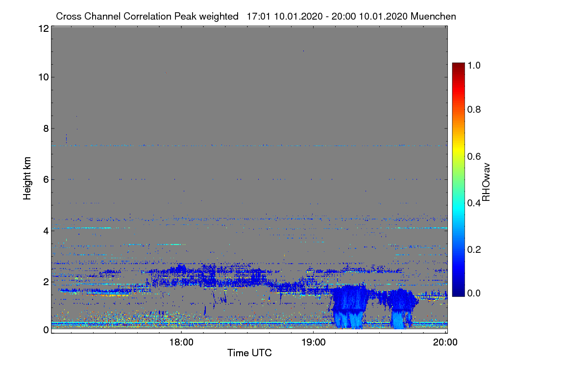Click the blue precipitation column after 19:00
Viewport: 588px width, 392px height.
[x=349, y=306]
